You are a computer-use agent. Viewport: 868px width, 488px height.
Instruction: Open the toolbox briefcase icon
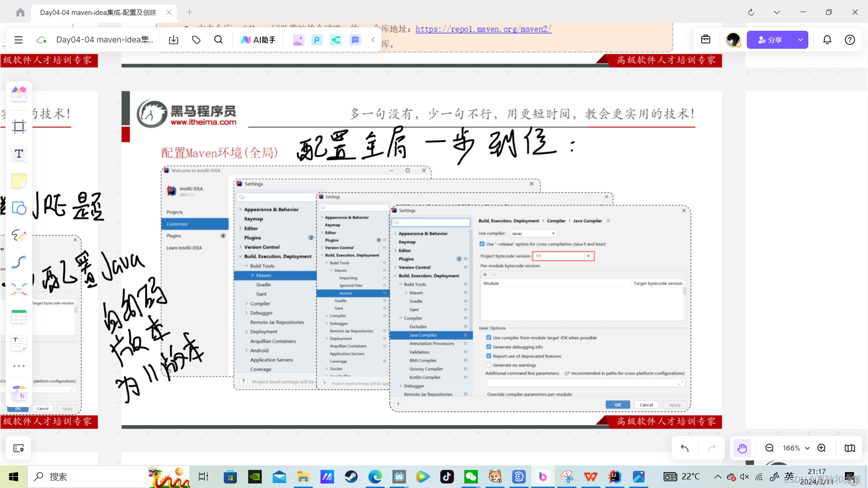(x=706, y=40)
